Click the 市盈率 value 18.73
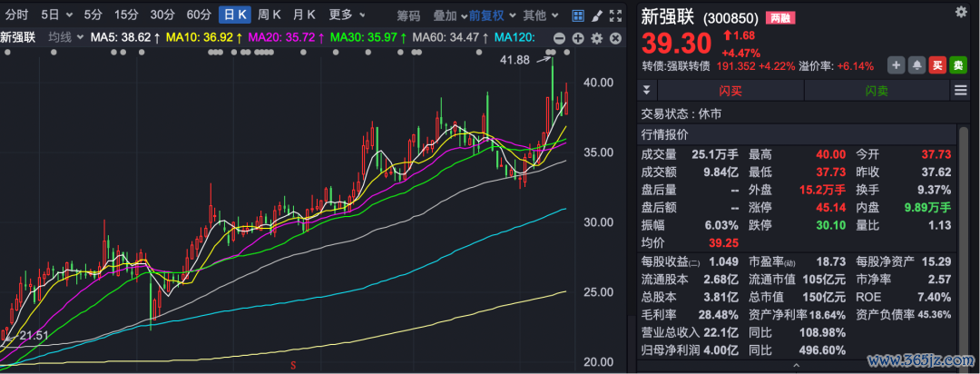Image resolution: width=980 pixels, height=374 pixels. point(830,261)
